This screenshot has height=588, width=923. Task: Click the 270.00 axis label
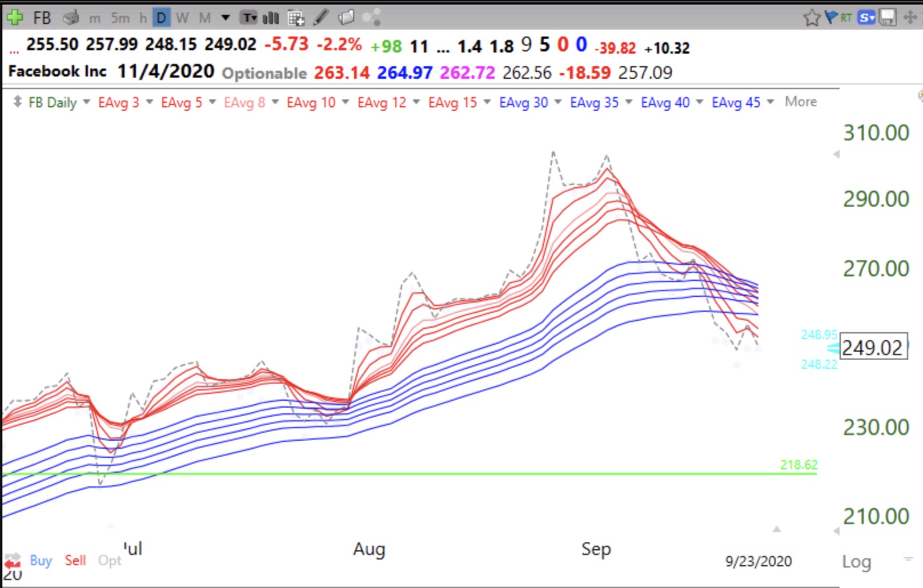(x=876, y=269)
